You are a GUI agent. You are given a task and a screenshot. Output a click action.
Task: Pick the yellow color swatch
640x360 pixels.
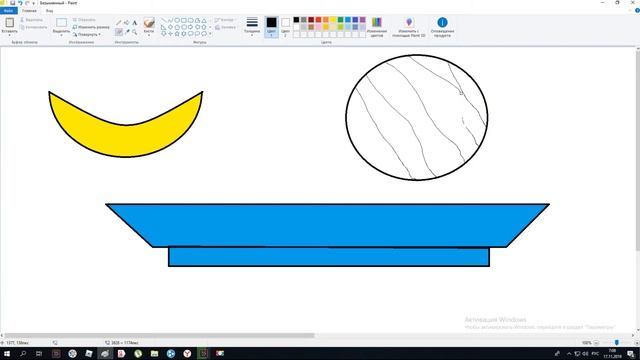click(333, 20)
